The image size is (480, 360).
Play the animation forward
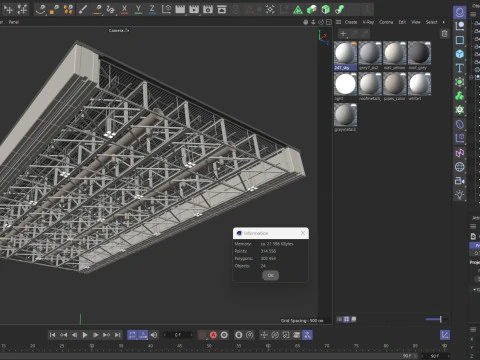pyautogui.click(x=85, y=335)
